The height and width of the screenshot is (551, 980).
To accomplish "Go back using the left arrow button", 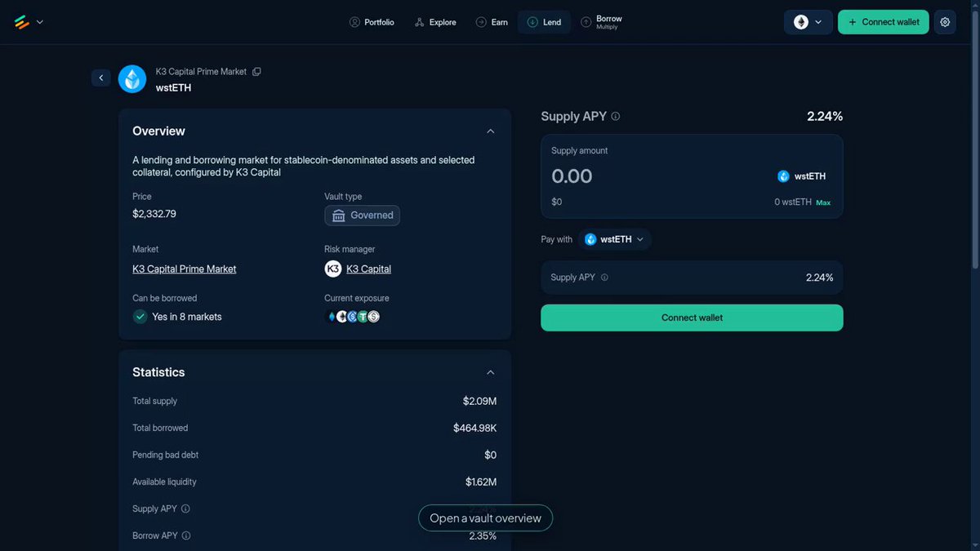I will click(x=101, y=78).
